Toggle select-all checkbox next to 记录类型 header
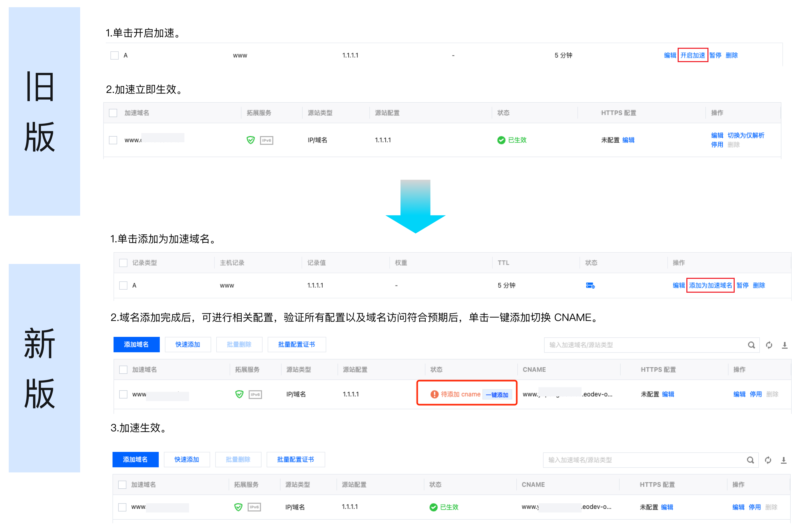Image resolution: width=803 pixels, height=532 pixels. (x=123, y=263)
